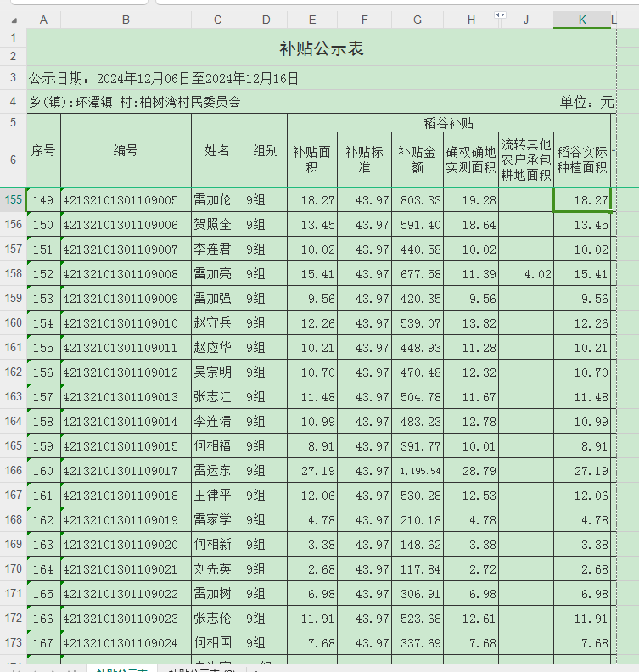
Task: Click the 流转其他农户承包耕地面积 header cell
Action: [526, 160]
